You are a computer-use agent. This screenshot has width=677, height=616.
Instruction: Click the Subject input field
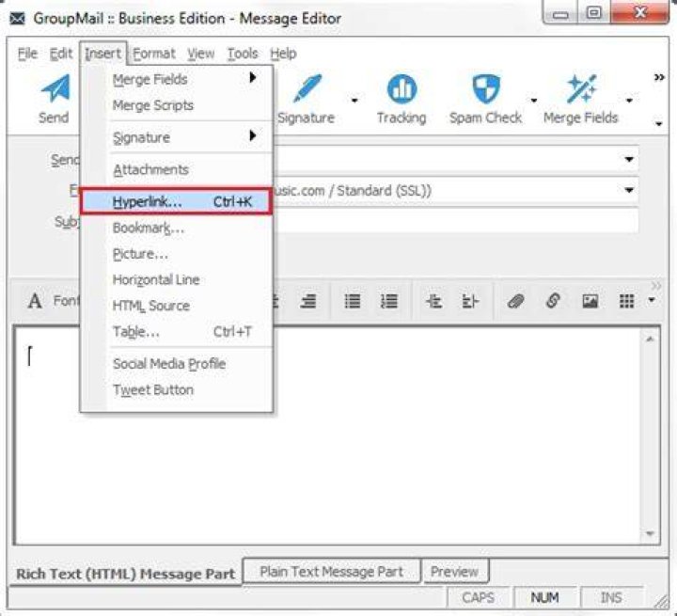coord(455,221)
